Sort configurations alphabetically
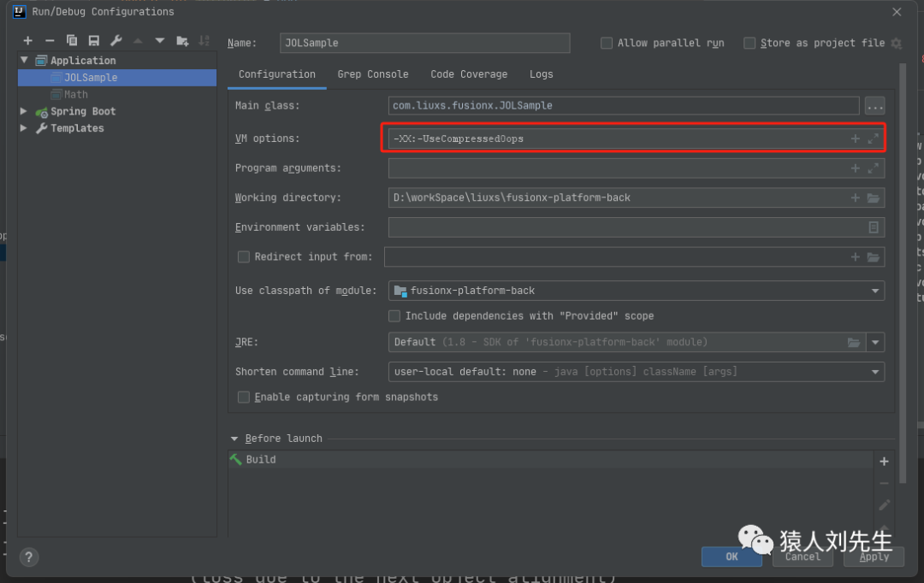This screenshot has width=924, height=583. pyautogui.click(x=204, y=41)
